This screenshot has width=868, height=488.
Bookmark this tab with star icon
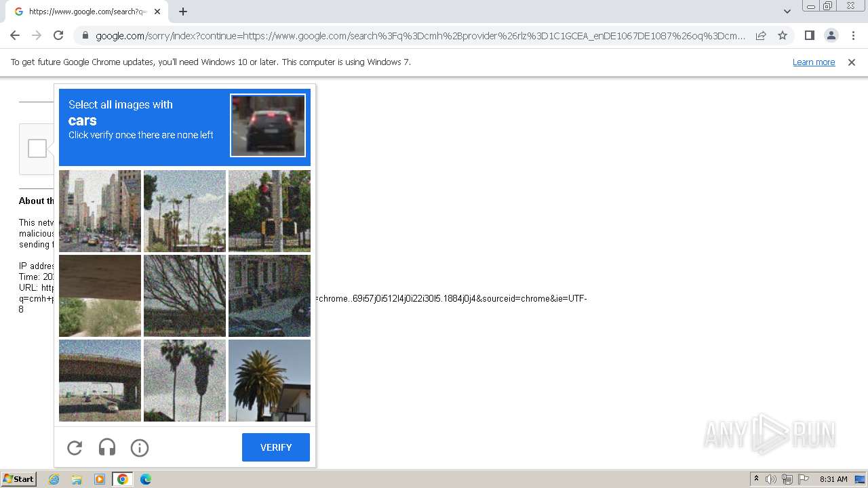coord(783,35)
